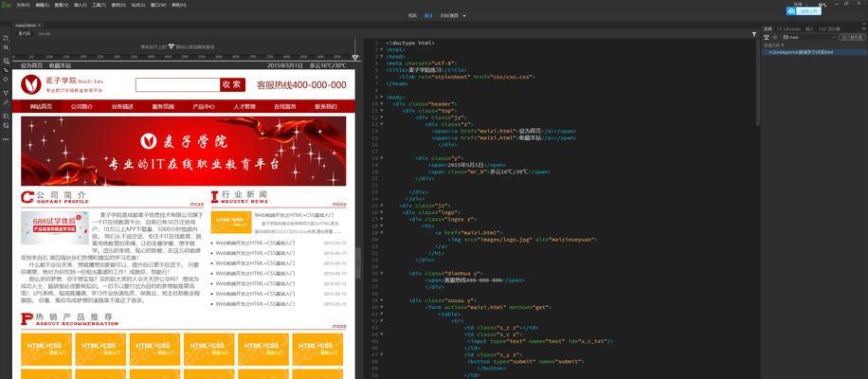Open the 编辑(E) menu

[x=42, y=5]
